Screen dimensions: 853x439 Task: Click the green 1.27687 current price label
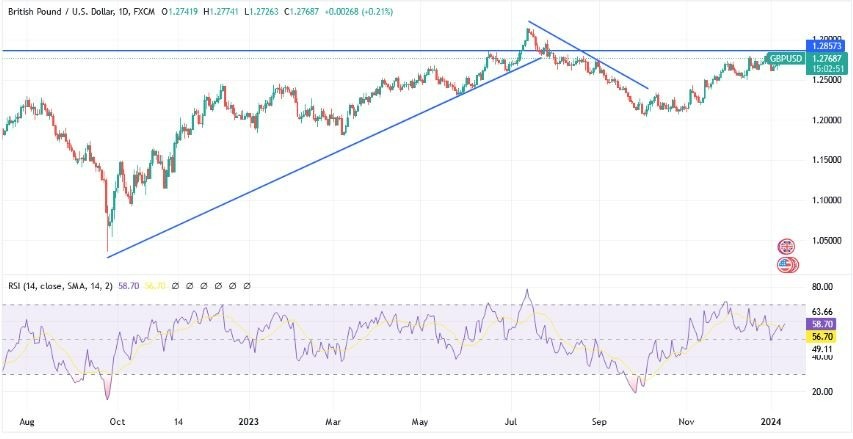pyautogui.click(x=827, y=58)
